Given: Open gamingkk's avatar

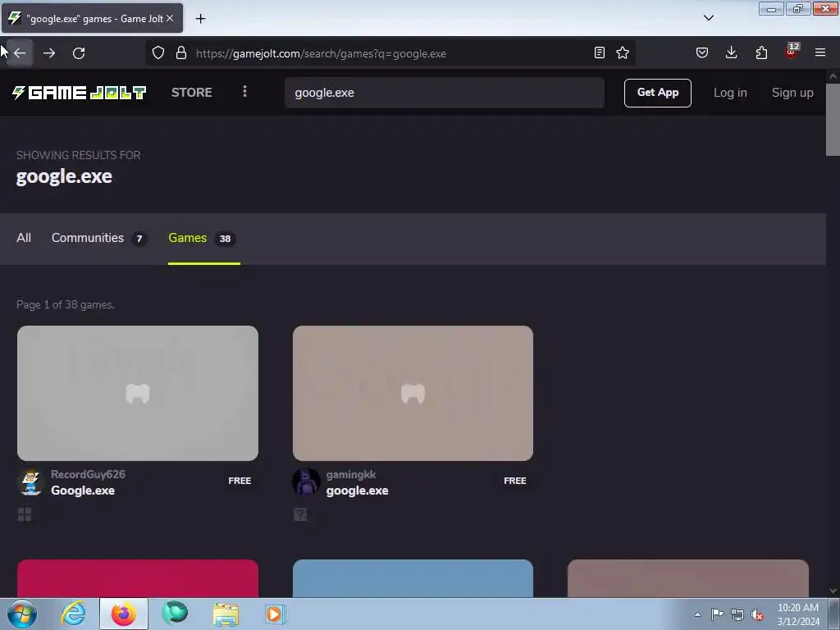Looking at the screenshot, I should (x=306, y=482).
